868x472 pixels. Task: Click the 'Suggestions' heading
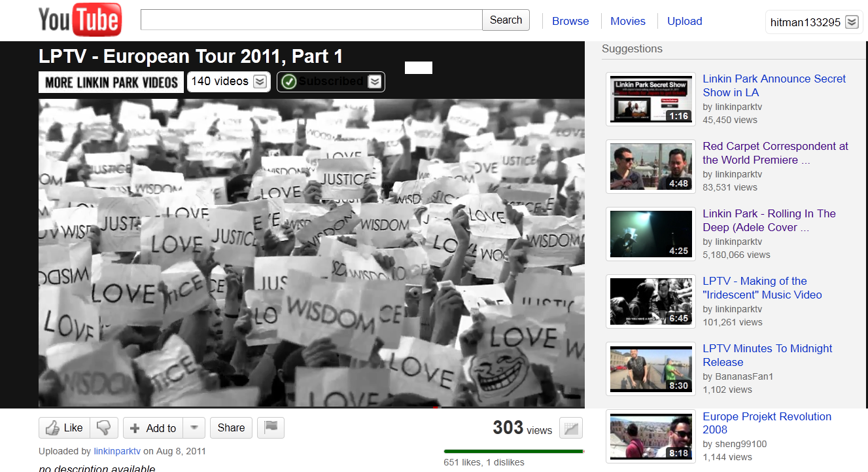point(632,49)
